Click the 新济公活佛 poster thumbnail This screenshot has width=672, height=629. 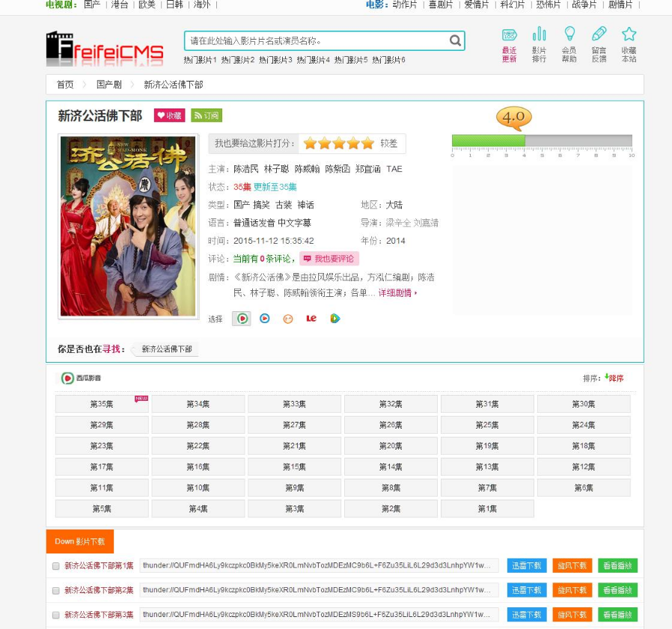128,226
